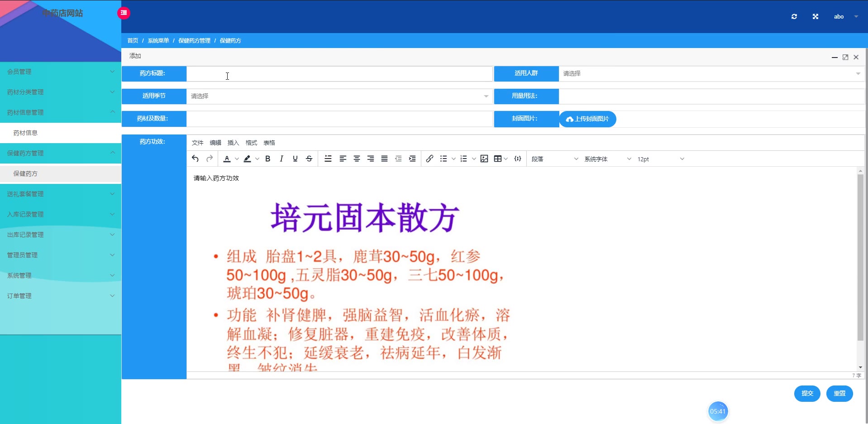Toggle underline formatting
868x424 pixels.
tap(295, 159)
